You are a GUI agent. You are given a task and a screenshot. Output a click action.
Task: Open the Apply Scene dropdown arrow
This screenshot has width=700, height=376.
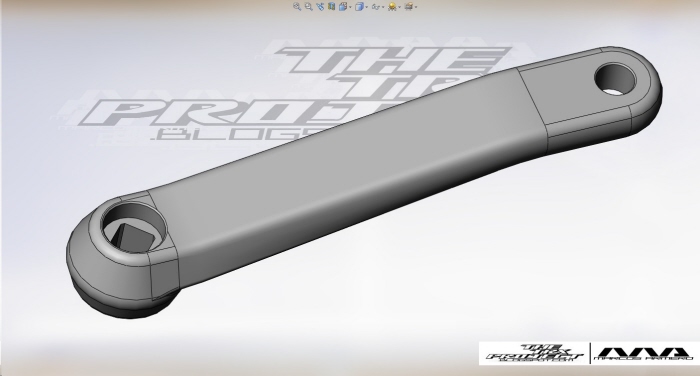[x=400, y=7]
